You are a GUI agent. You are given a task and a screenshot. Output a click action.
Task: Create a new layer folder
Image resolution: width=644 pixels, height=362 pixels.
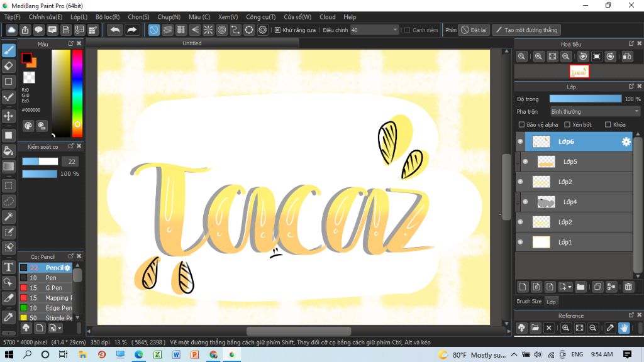580,287
